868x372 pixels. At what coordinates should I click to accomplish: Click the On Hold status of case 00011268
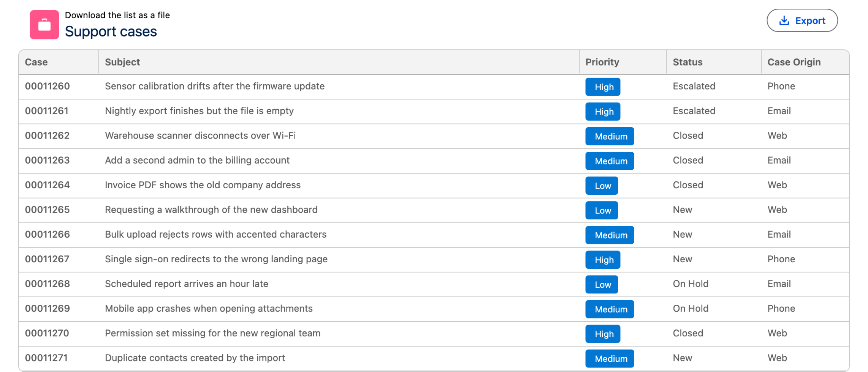point(691,284)
